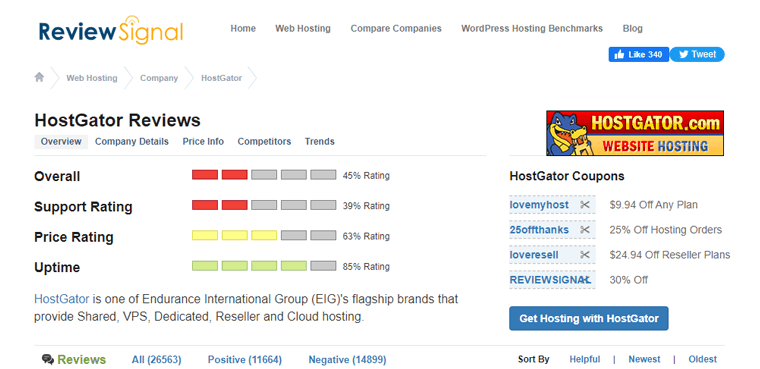The image size is (760, 369).
Task: Click the 'Support Rating' label
Action: click(83, 207)
